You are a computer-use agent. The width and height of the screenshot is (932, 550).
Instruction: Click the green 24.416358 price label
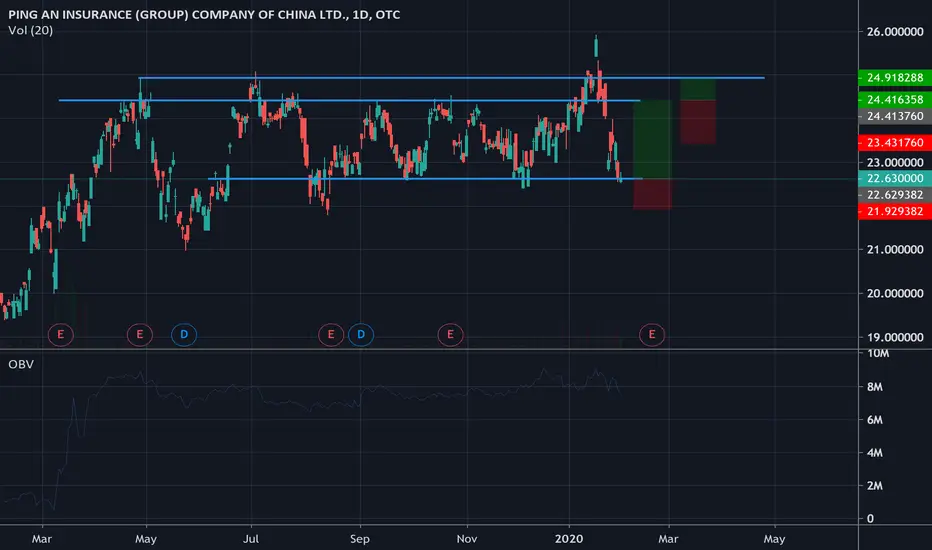[x=895, y=100]
